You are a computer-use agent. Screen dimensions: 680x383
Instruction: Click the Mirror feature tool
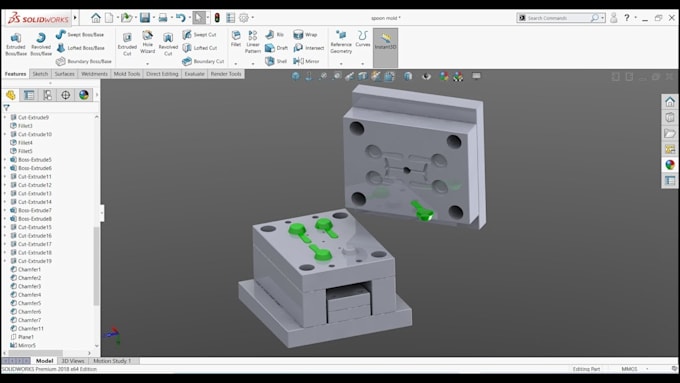point(307,61)
